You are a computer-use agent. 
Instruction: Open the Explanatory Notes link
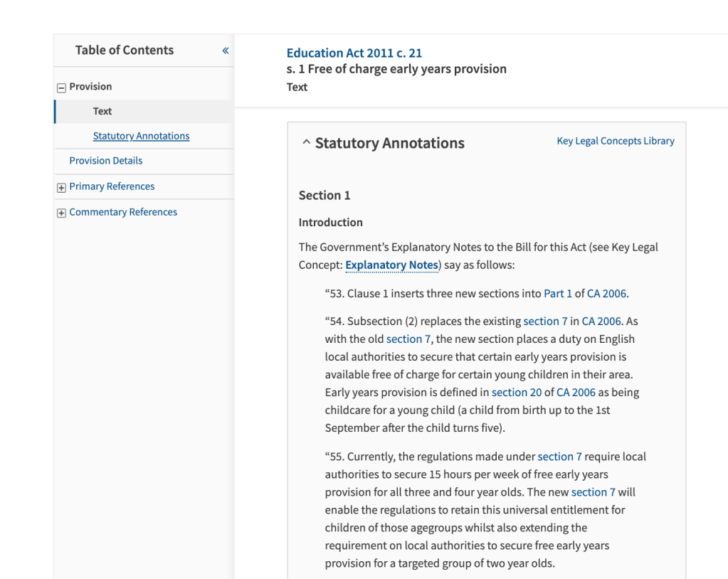(x=391, y=265)
